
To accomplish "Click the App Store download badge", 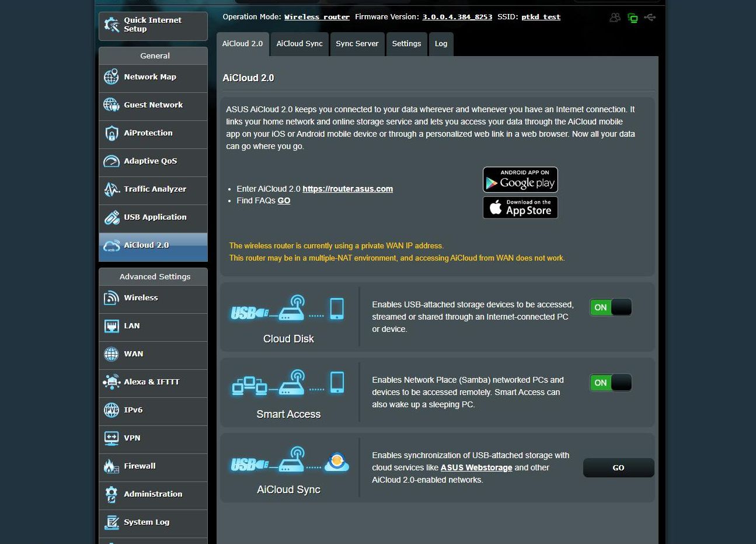I will [520, 207].
